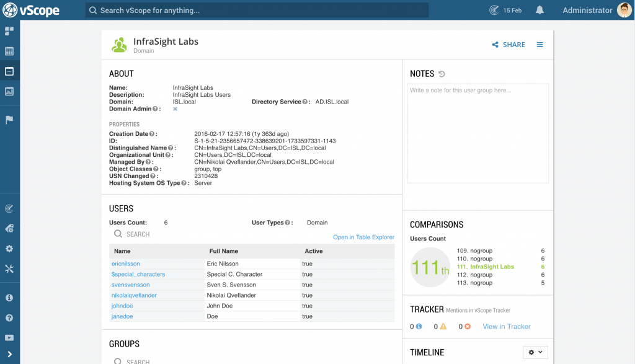Click the red error icon in Tracker
This screenshot has height=364, width=635.
click(x=468, y=326)
